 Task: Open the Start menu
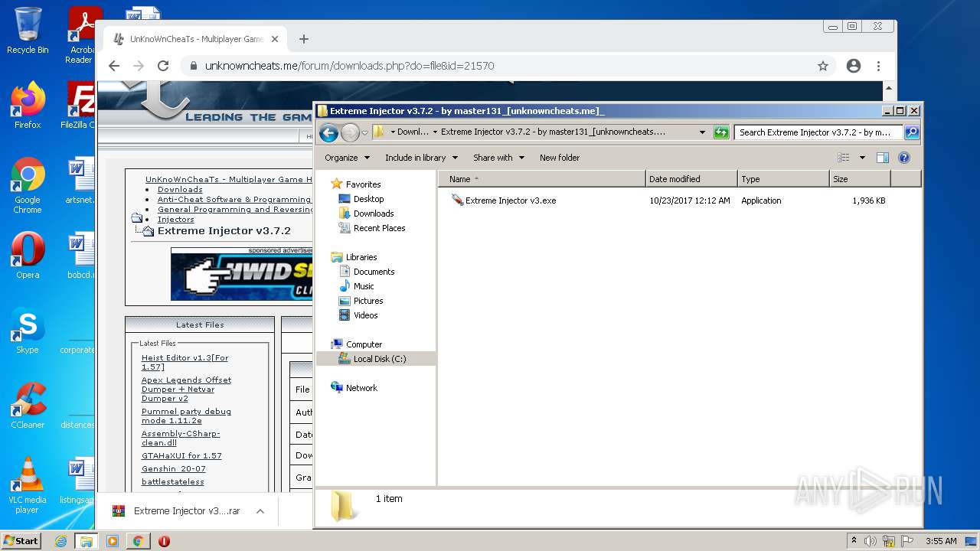(21, 541)
